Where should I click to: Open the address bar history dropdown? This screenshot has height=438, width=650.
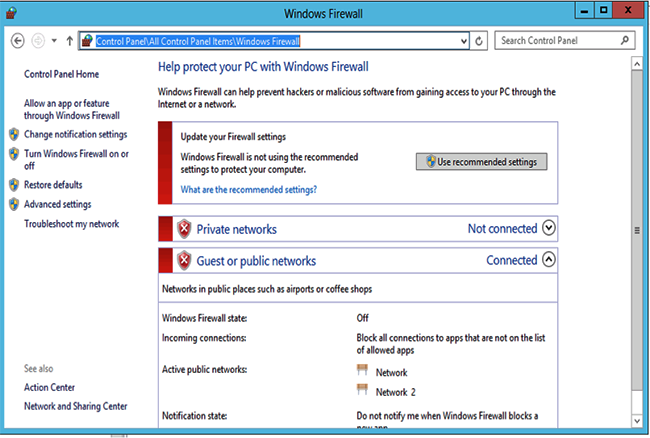click(464, 41)
